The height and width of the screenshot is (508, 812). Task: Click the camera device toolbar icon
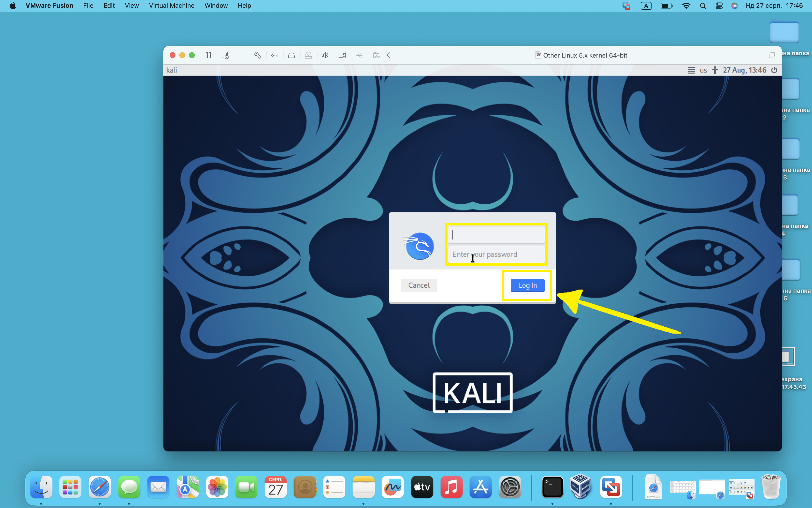point(342,55)
